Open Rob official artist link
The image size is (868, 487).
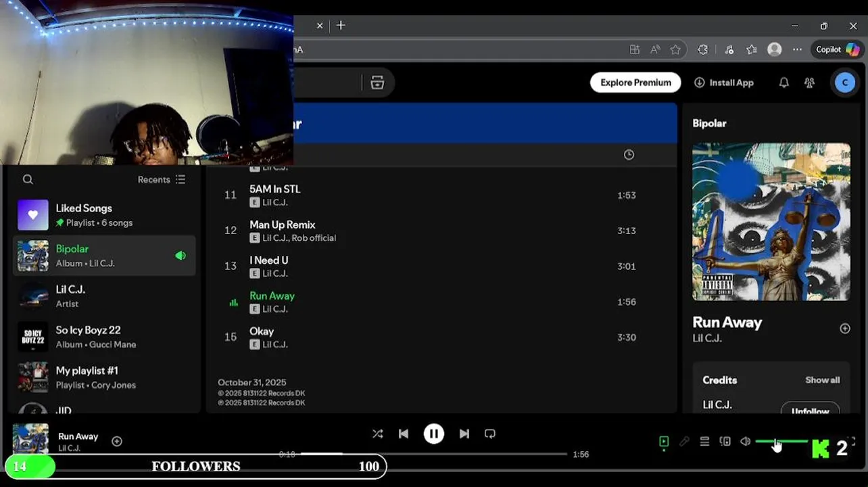[x=314, y=238]
